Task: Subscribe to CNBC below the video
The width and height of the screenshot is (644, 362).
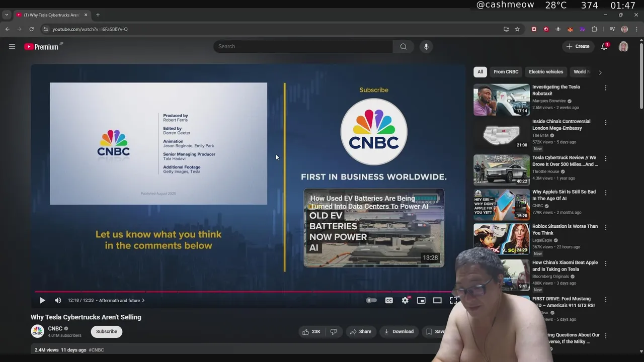Action: pos(107,331)
